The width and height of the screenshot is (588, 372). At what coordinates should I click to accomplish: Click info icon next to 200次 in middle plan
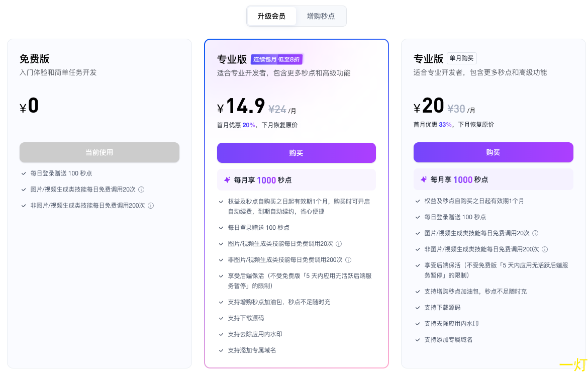(348, 260)
